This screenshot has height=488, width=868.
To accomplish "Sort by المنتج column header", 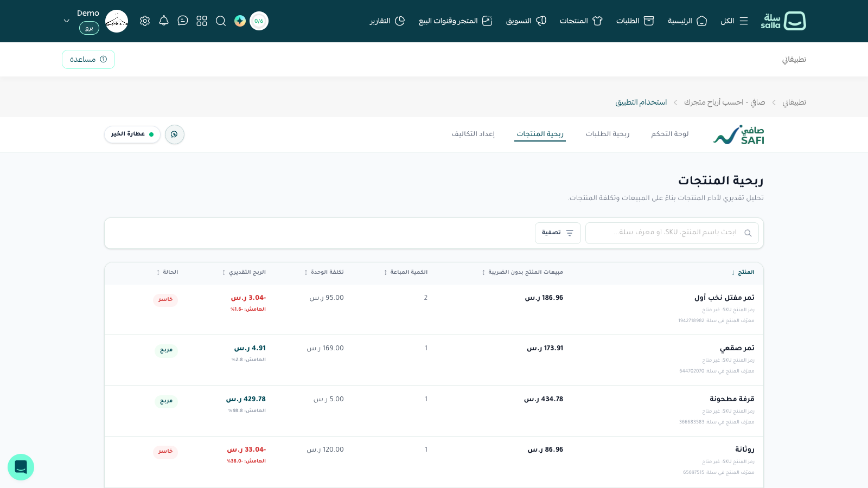I will [x=743, y=272].
